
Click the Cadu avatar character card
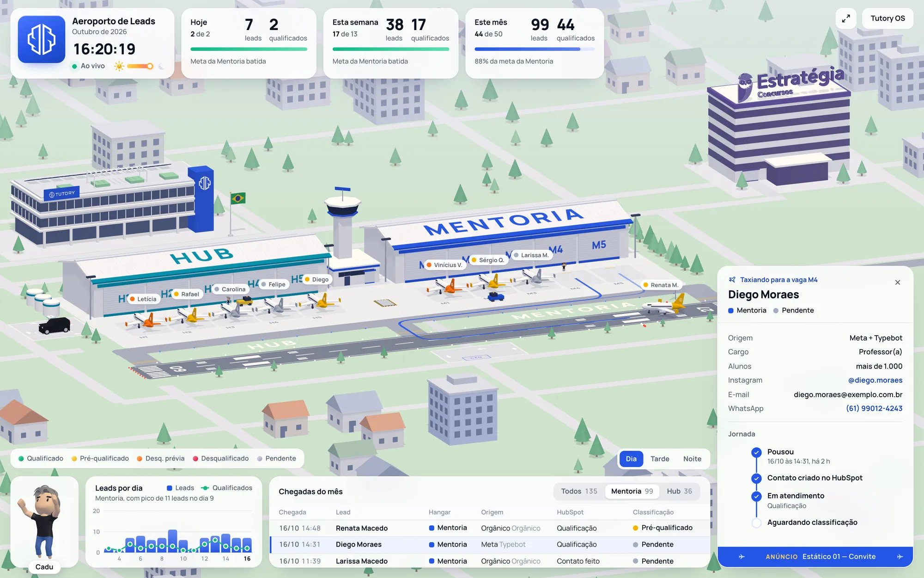point(44,523)
